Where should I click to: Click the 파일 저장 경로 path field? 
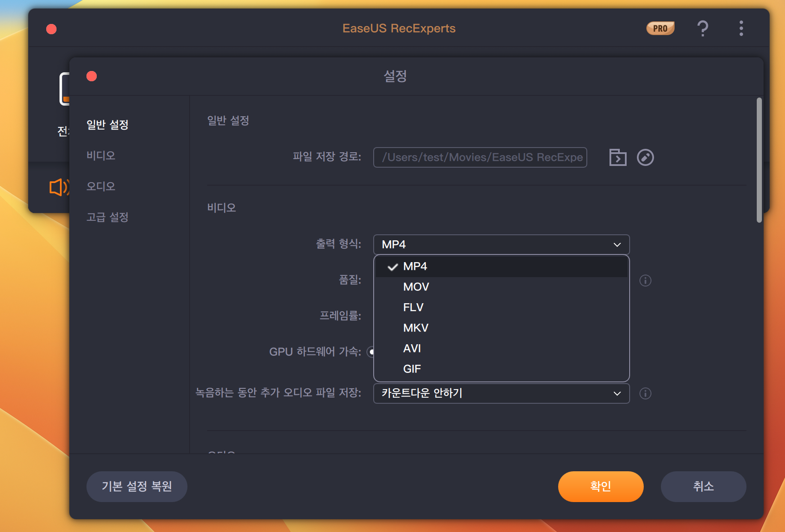(480, 157)
